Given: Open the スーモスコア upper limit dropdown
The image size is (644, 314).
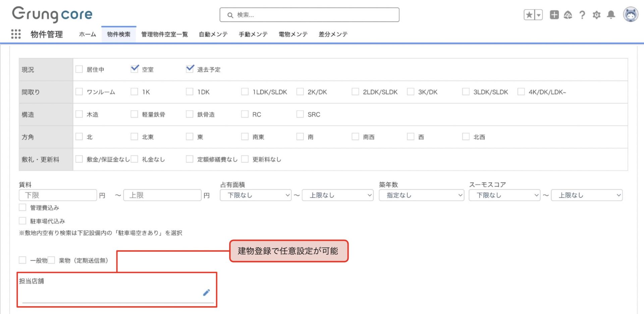Looking at the screenshot, I should (586, 195).
